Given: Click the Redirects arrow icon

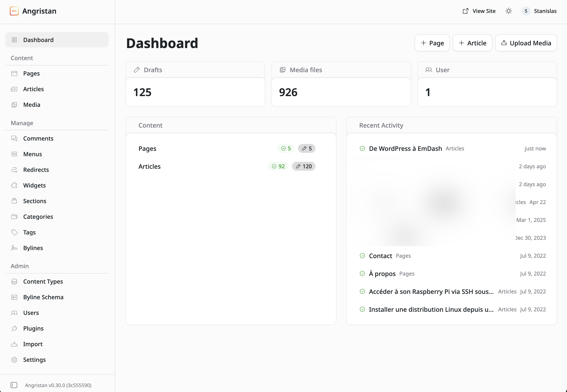Looking at the screenshot, I should point(14,170).
